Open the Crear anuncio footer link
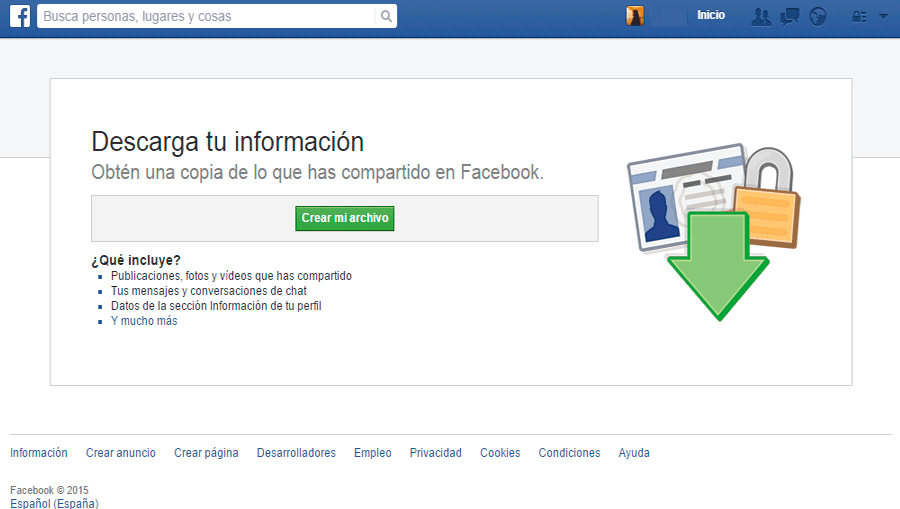Viewport: 900px width, 509px height. coord(121,453)
